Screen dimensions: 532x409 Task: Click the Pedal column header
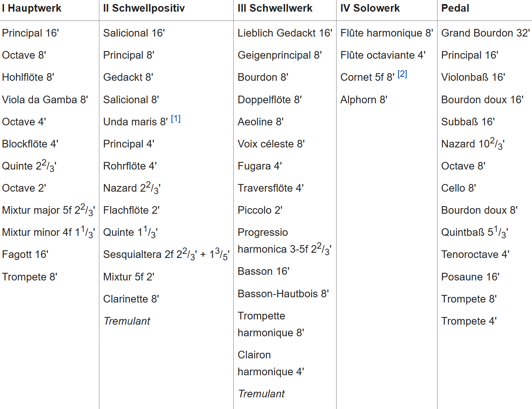(455, 8)
